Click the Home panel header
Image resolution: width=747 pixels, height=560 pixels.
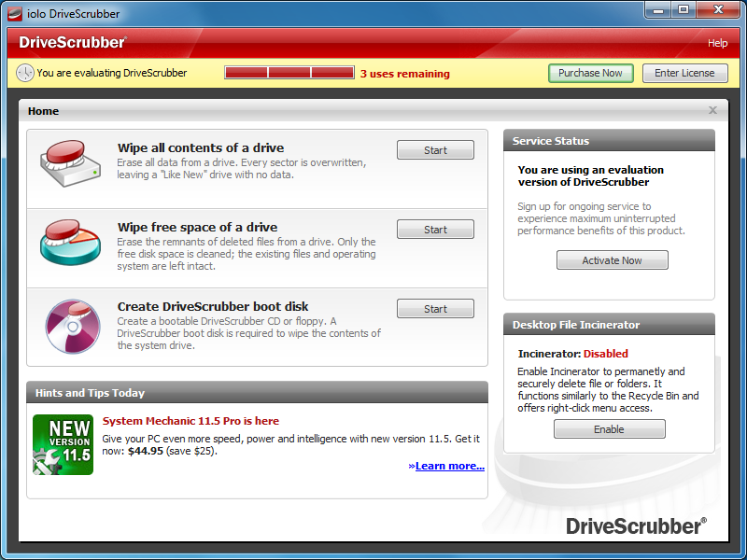pyautogui.click(x=280, y=111)
